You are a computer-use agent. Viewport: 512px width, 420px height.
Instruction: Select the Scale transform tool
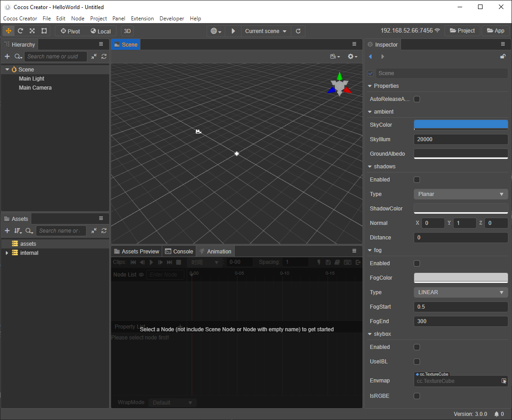32,31
